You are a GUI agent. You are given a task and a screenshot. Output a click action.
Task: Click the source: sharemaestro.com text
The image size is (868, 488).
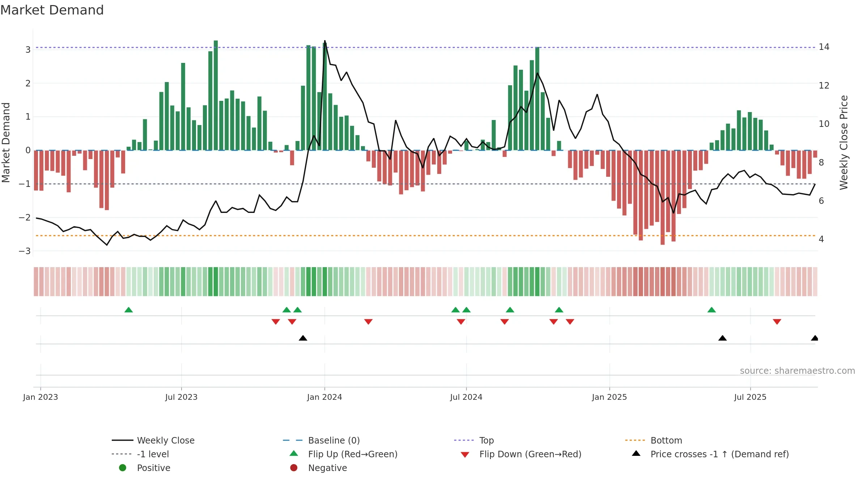[797, 371]
